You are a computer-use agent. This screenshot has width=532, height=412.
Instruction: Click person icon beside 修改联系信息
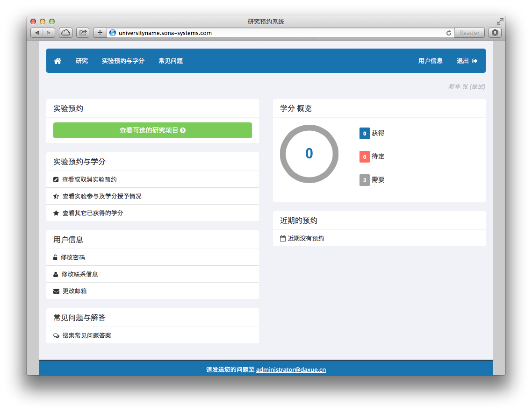pos(56,274)
